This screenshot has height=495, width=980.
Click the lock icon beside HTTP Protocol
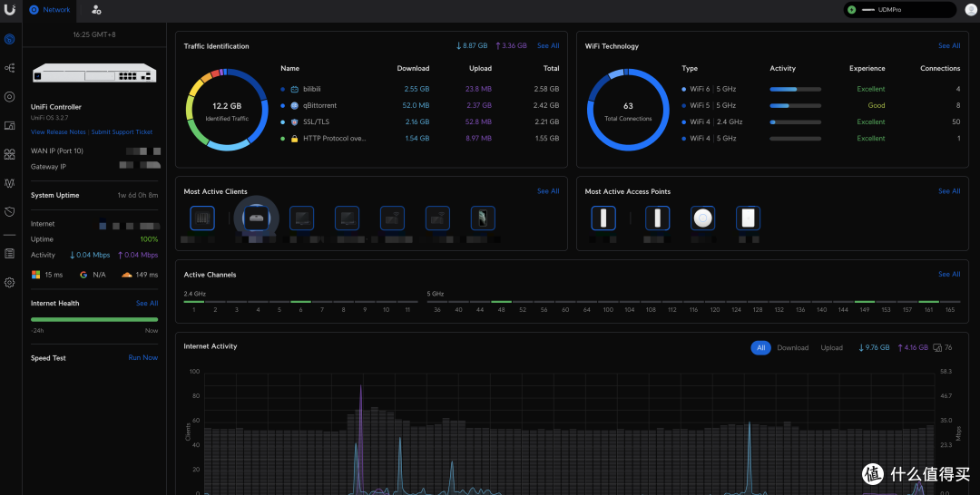pyautogui.click(x=294, y=139)
